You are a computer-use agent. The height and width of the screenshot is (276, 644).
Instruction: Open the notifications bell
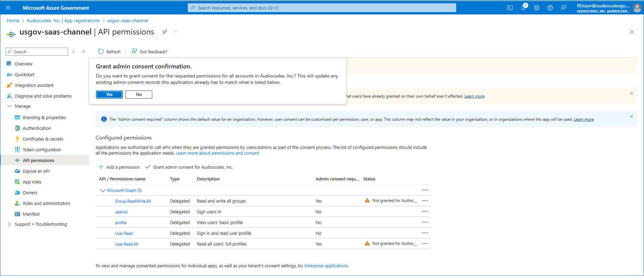pos(523,8)
